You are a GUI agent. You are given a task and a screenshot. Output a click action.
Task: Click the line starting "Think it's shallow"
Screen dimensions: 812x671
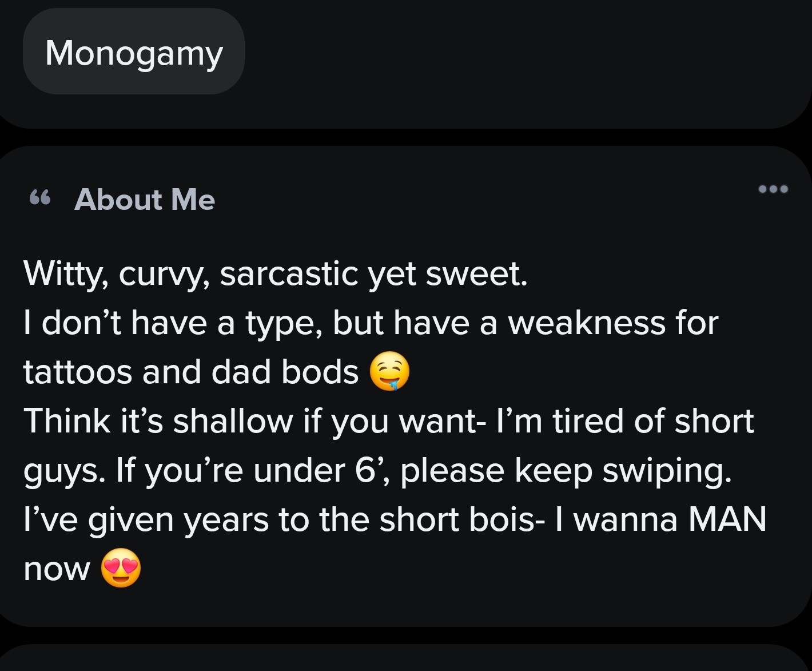point(389,421)
